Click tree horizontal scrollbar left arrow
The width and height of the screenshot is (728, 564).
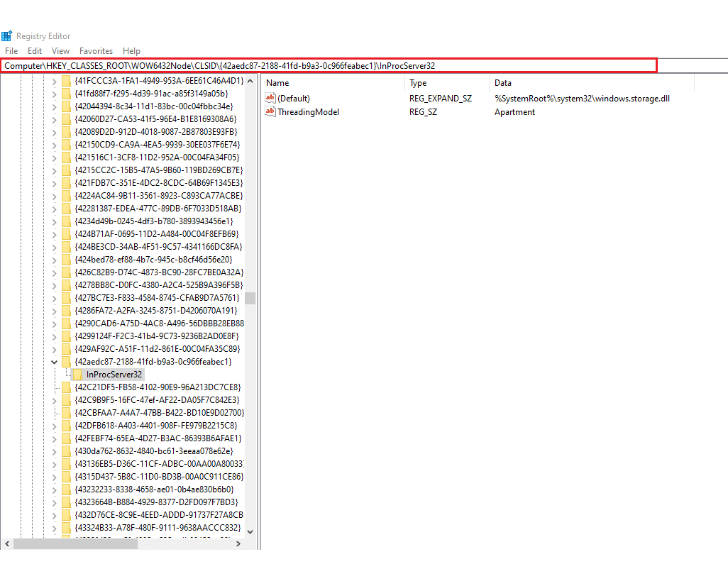coord(7,543)
